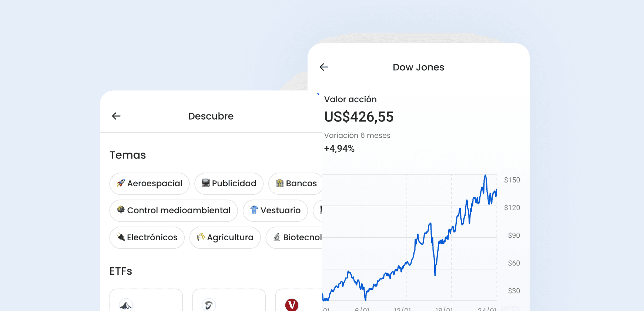Open the Bancos theme chip

point(295,184)
